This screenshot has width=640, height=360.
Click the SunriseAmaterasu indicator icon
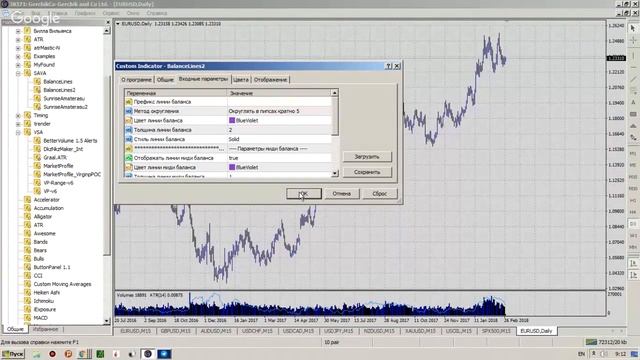point(37,98)
